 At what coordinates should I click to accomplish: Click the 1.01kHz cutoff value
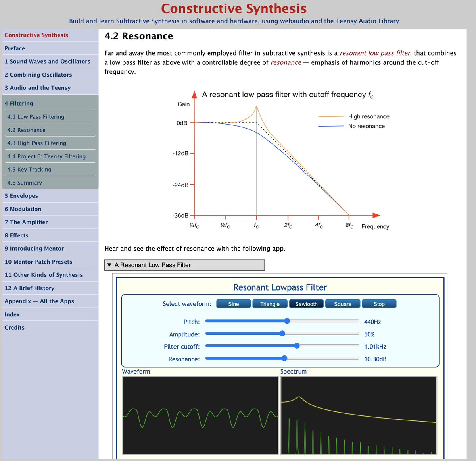(x=375, y=347)
